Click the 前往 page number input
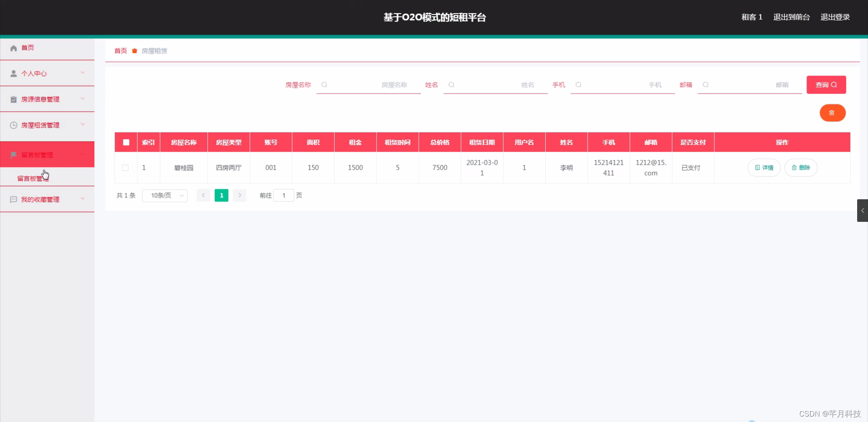 [283, 196]
